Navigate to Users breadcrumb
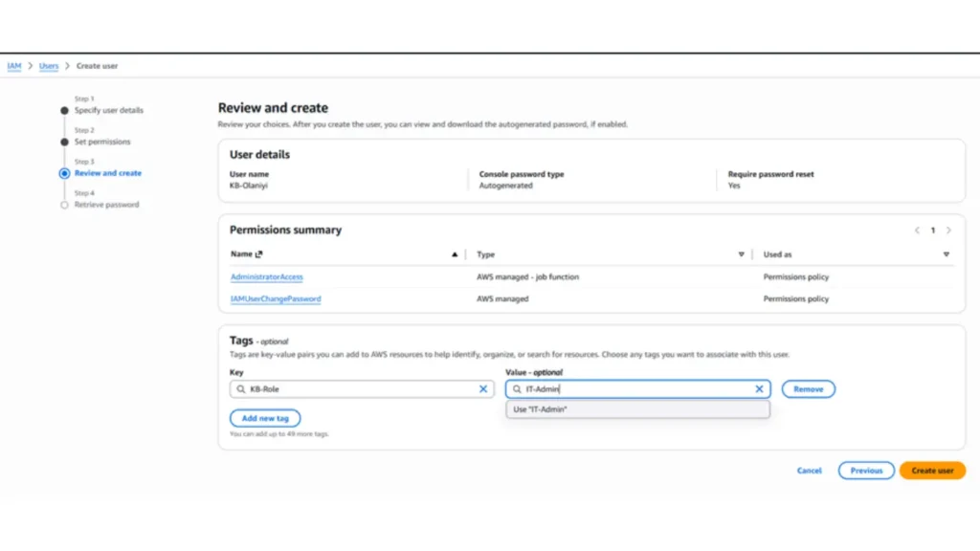 (49, 66)
